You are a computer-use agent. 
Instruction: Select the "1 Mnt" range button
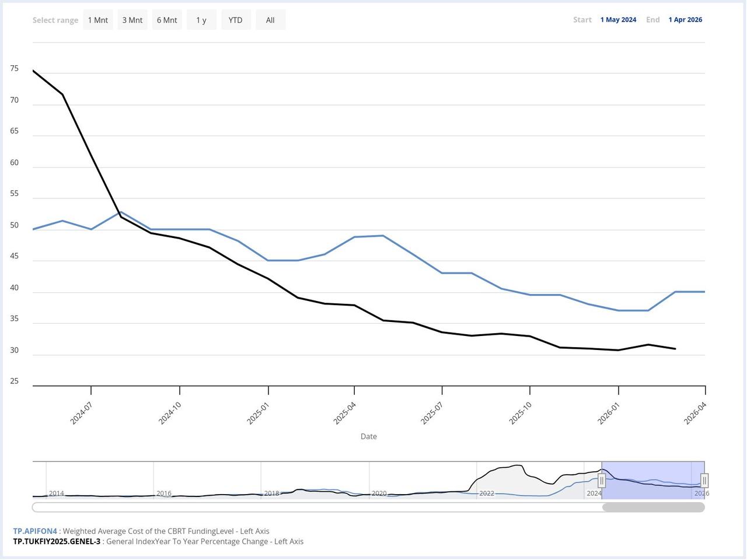point(97,19)
